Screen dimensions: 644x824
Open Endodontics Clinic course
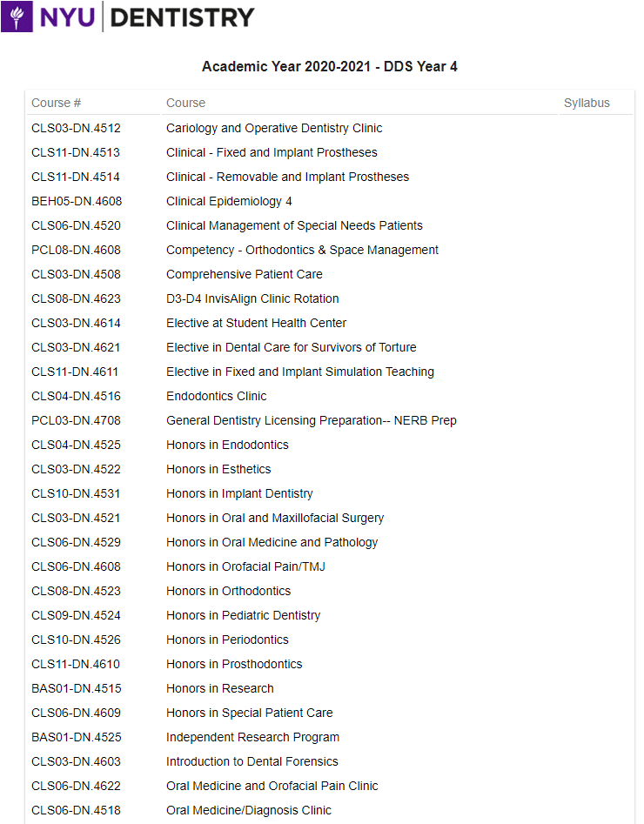(216, 396)
